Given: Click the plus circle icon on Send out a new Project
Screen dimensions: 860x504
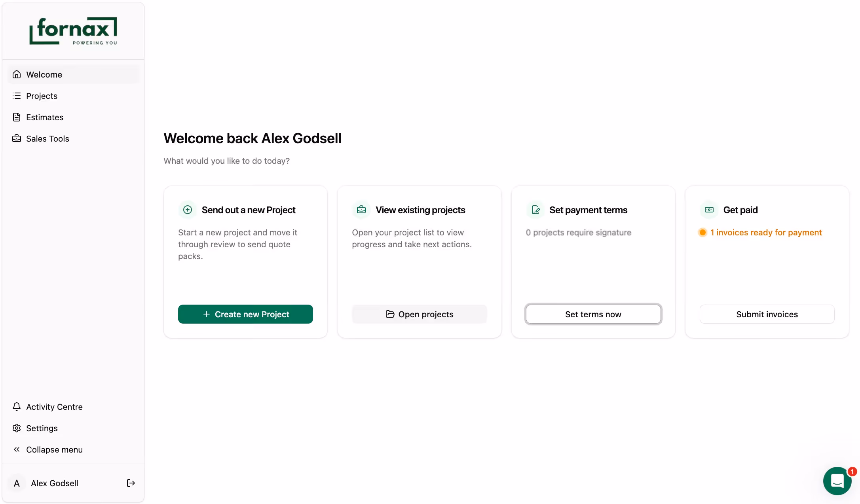Looking at the screenshot, I should [x=188, y=210].
